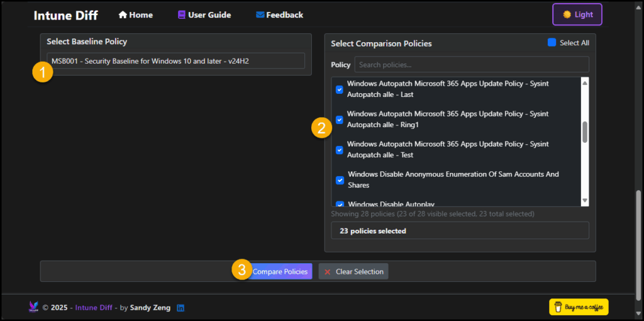Screen dimensions: 644x321
Task: Open the baseline policy dropdown MSB001
Action: pos(176,61)
